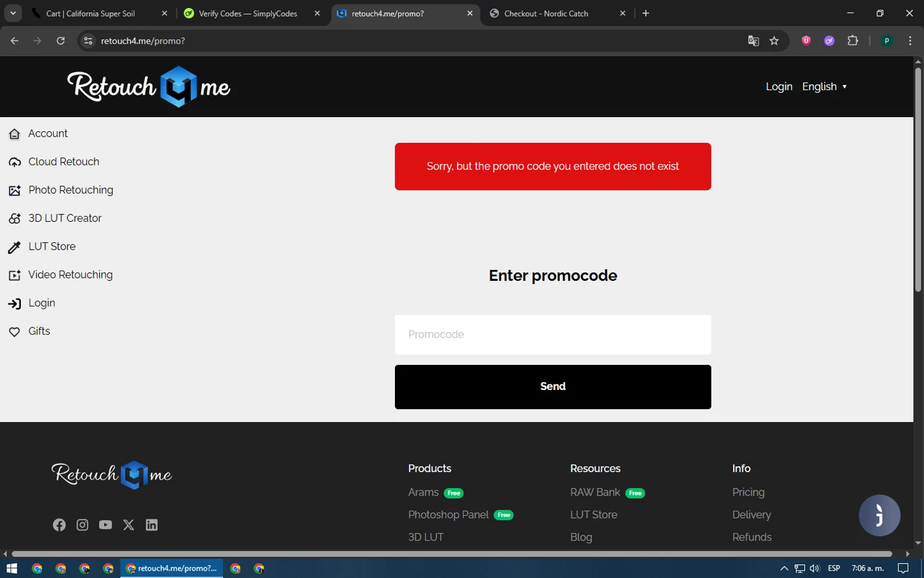Open RAW Bank footer link

coord(595,492)
